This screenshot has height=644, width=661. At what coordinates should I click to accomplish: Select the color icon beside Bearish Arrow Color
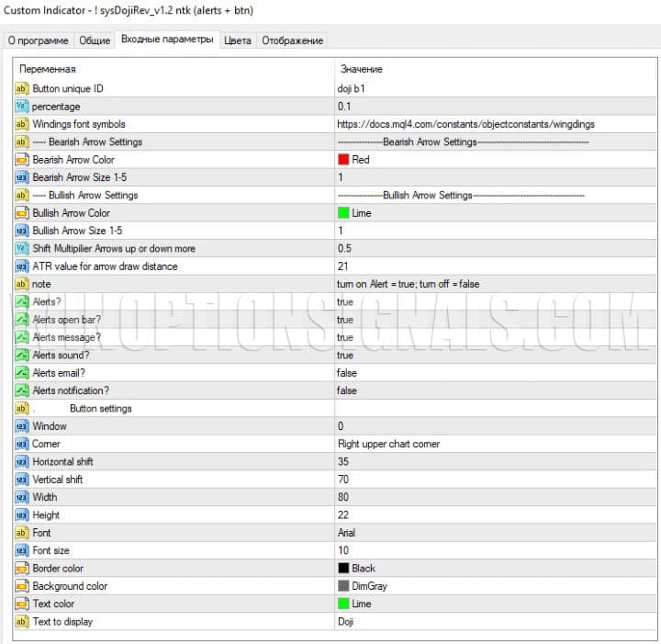click(22, 160)
